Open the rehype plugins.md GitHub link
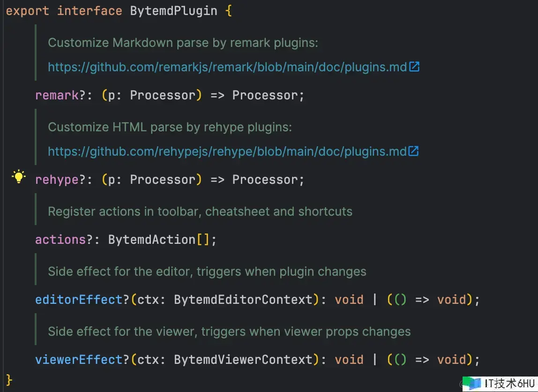538x392 pixels. point(227,151)
